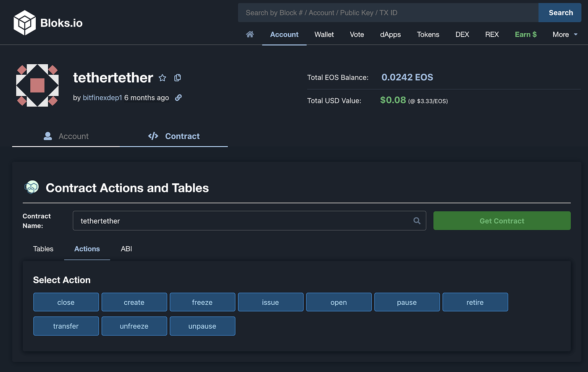This screenshot has height=372, width=588.
Task: Switch to the Tables tab
Action: pyautogui.click(x=43, y=249)
